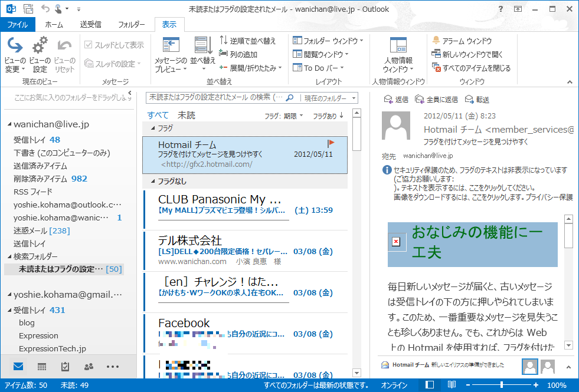
Task: Switch to Calendar view in navigation bar
Action: click(x=42, y=367)
